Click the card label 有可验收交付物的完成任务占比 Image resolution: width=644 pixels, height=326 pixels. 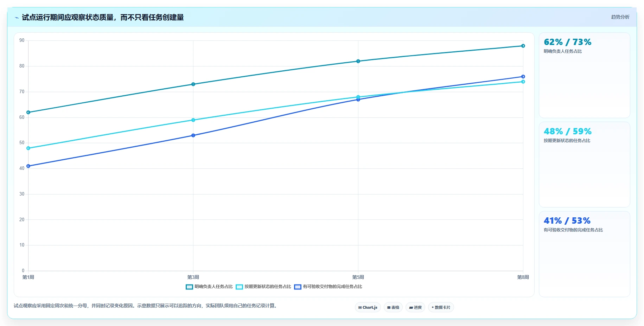[573, 230]
